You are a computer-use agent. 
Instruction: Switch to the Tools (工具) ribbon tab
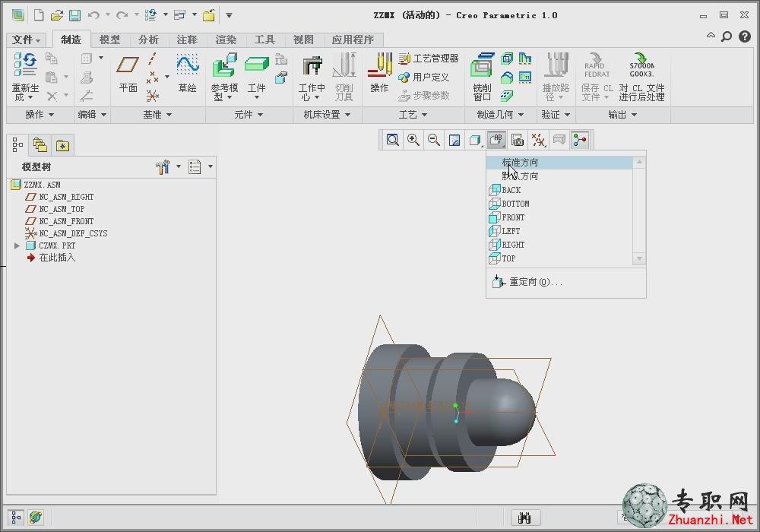click(x=264, y=40)
